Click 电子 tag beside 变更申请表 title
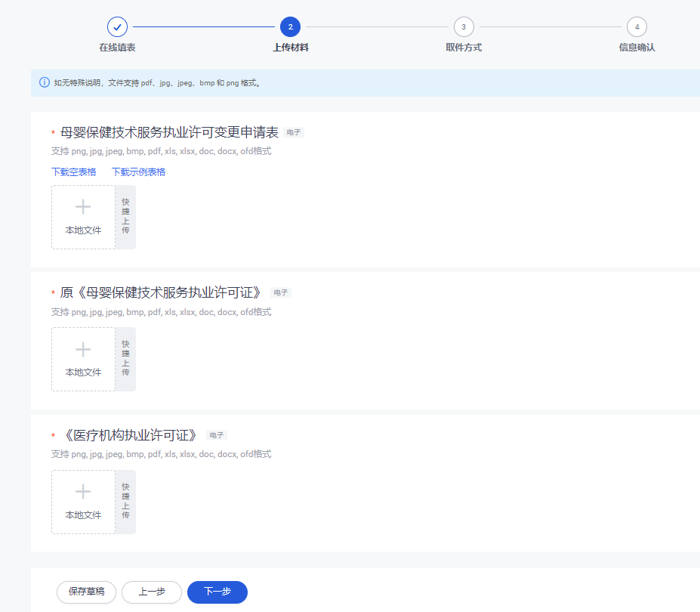 point(294,132)
